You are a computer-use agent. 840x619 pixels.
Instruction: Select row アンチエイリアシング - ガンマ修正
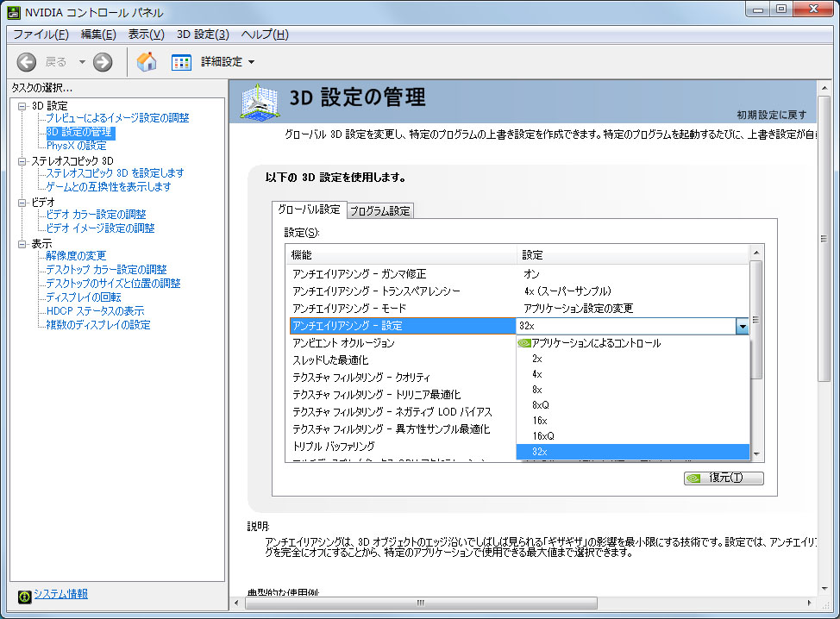517,274
